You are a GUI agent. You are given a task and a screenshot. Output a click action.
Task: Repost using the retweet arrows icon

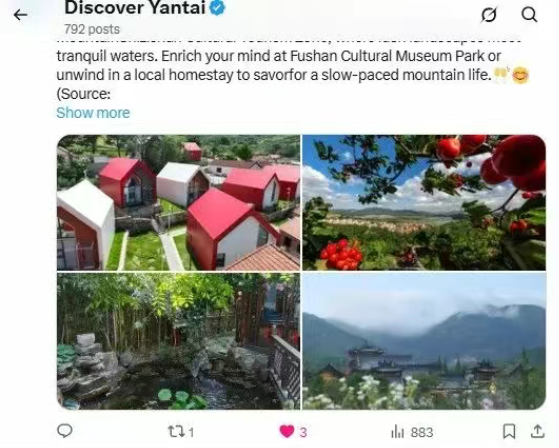click(x=176, y=432)
